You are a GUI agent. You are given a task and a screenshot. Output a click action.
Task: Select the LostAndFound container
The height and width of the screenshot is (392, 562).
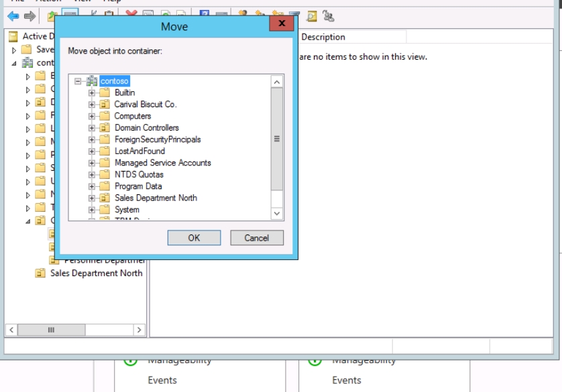[139, 151]
